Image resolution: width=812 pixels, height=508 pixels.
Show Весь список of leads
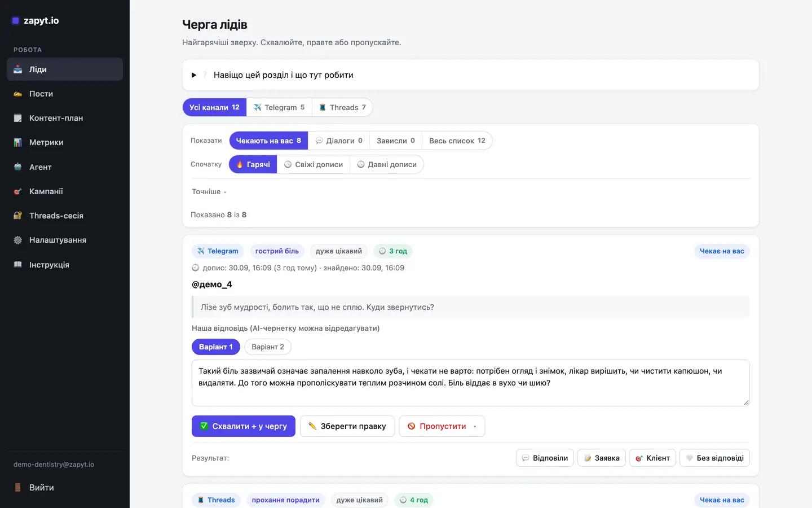tap(457, 141)
